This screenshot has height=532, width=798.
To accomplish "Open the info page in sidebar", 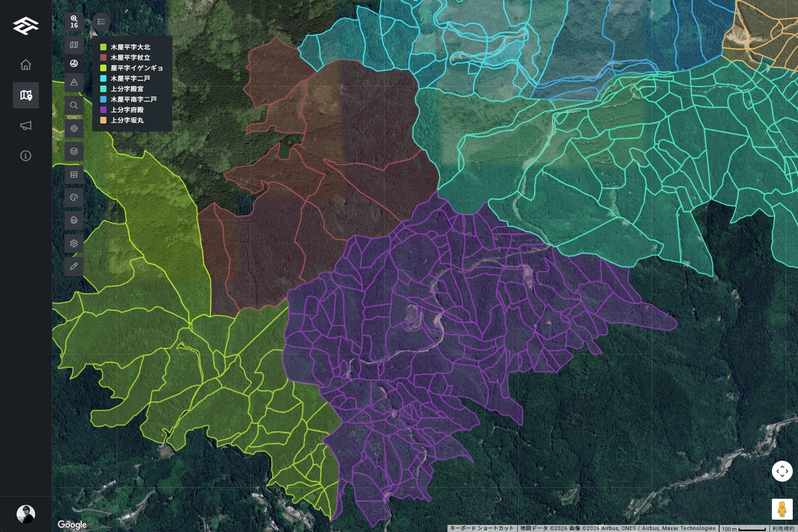I will pyautogui.click(x=26, y=156).
